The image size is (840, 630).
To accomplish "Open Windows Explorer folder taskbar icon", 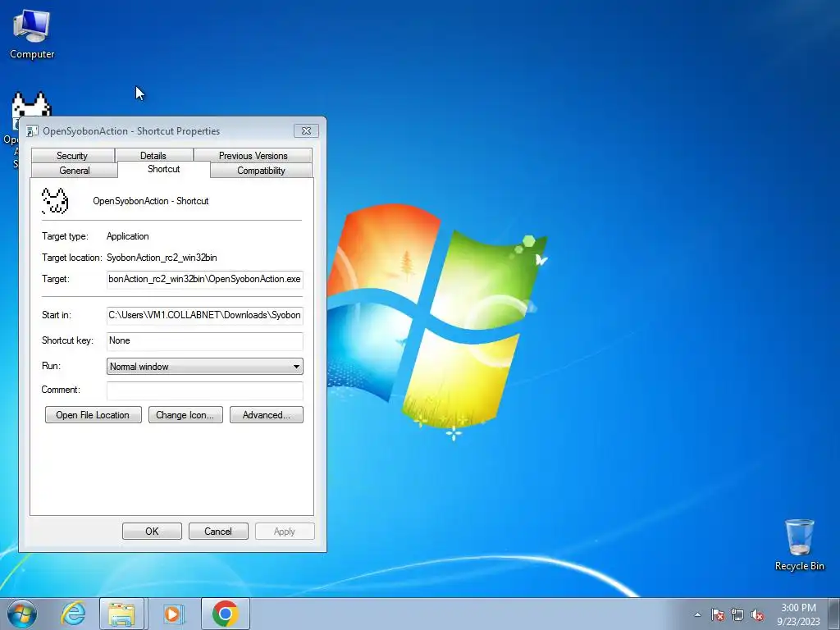I will (x=121, y=614).
